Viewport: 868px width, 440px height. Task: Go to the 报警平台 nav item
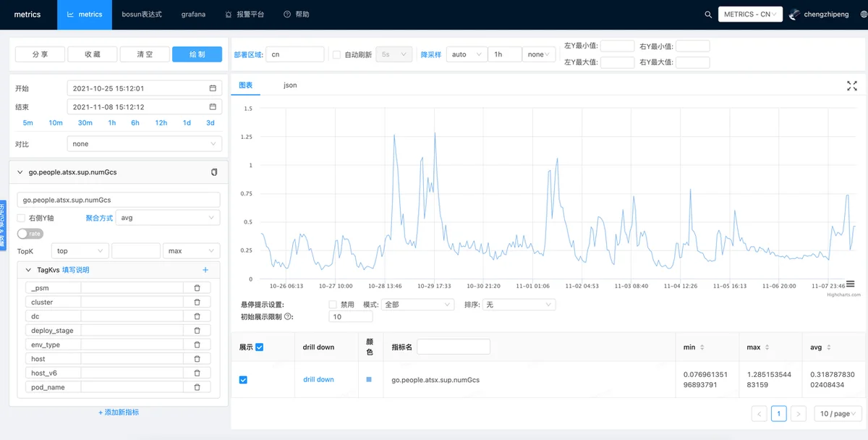244,14
